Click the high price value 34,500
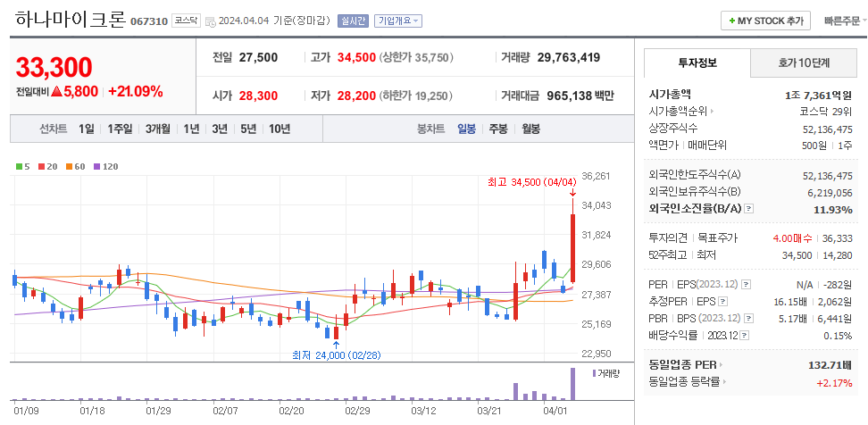This screenshot has height=425, width=868. tap(357, 57)
